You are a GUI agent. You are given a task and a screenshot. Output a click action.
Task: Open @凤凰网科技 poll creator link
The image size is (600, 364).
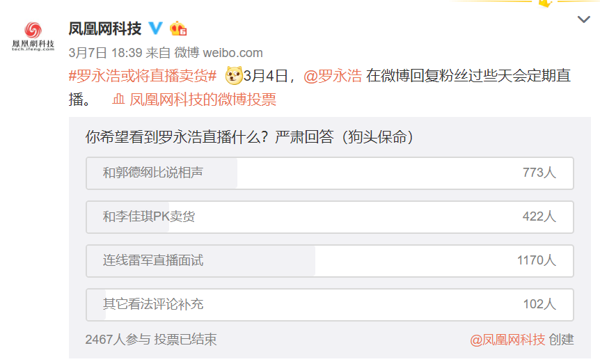coord(507,340)
